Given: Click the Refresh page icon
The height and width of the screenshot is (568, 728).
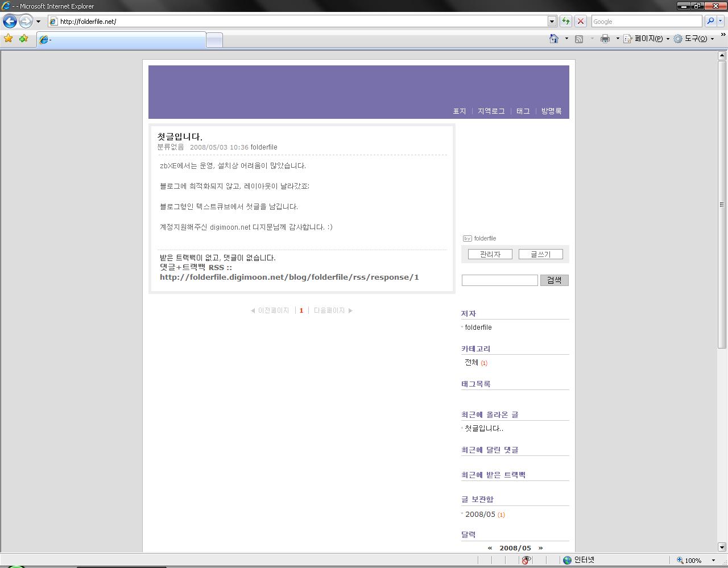Looking at the screenshot, I should tap(565, 22).
